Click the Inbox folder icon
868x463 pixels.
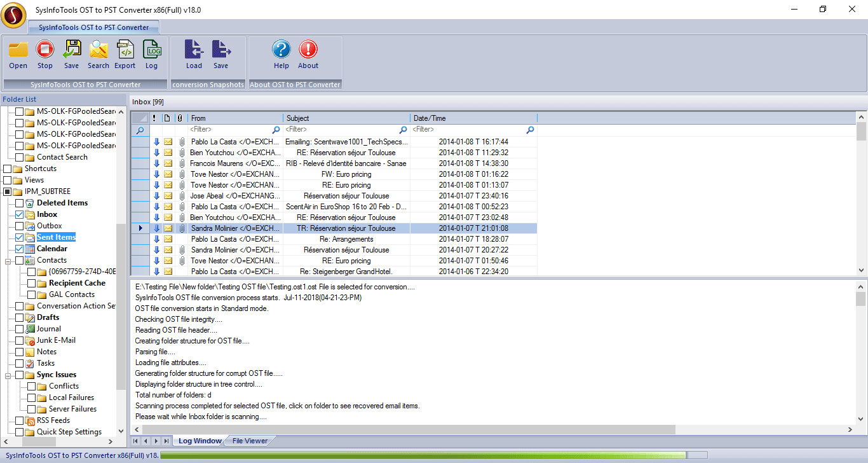[30, 214]
